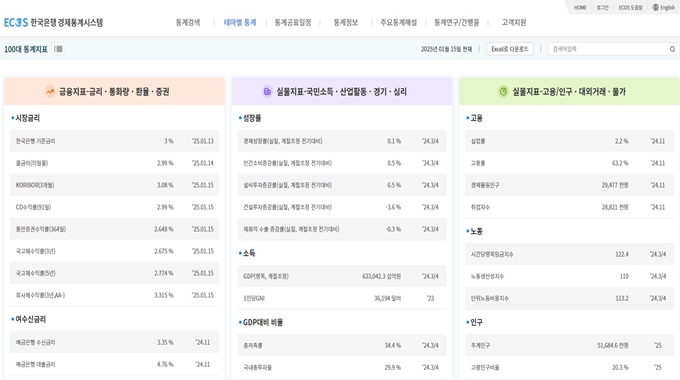
Task: Open the 통계정보 menu
Action: tap(346, 23)
